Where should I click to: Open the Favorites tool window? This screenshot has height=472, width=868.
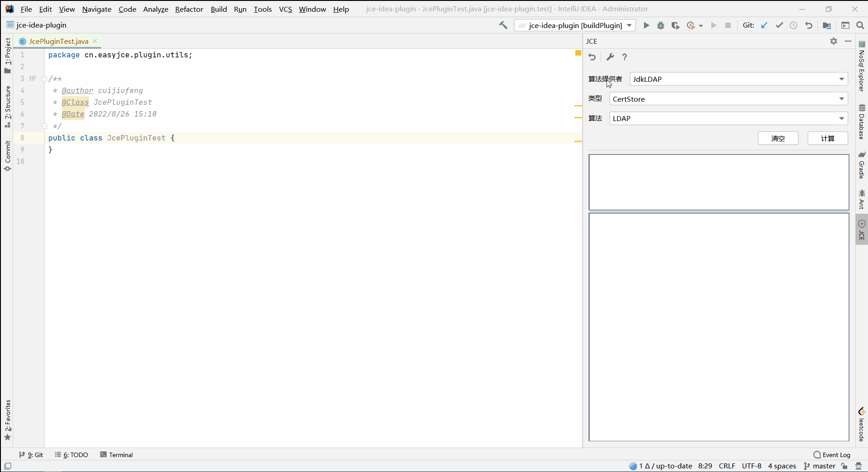8,420
